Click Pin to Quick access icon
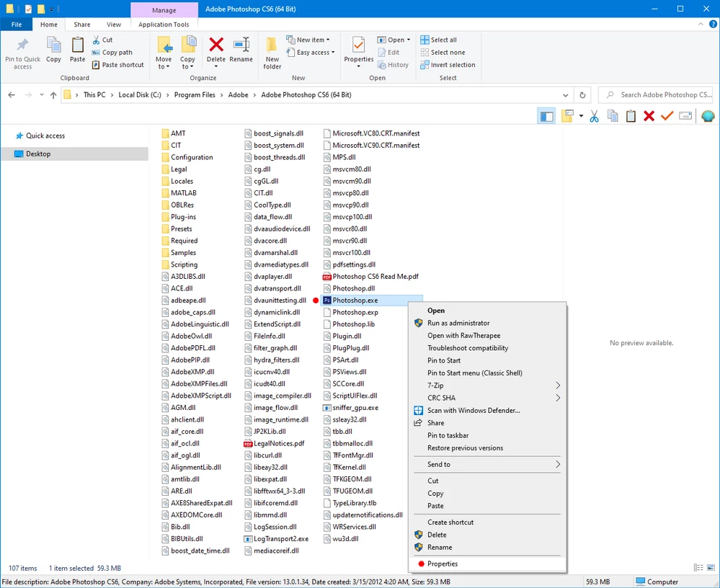Image resolution: width=720 pixels, height=588 pixels. click(x=22, y=45)
